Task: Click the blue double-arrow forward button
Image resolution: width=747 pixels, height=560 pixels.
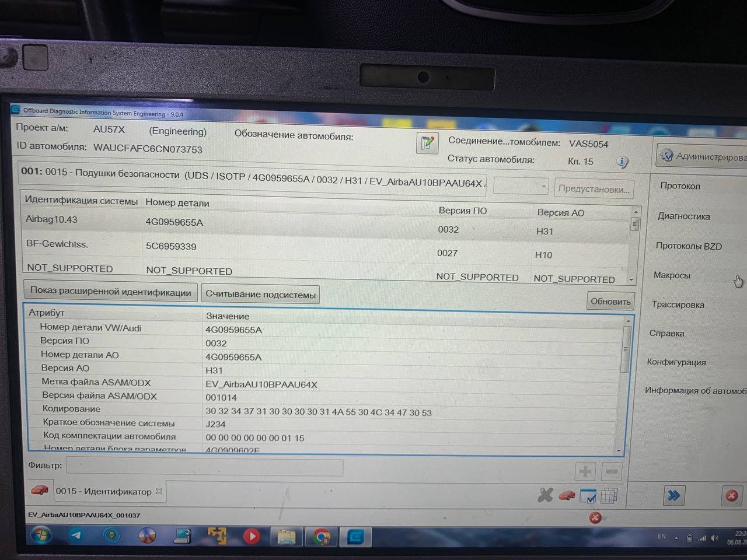Action: (x=674, y=496)
